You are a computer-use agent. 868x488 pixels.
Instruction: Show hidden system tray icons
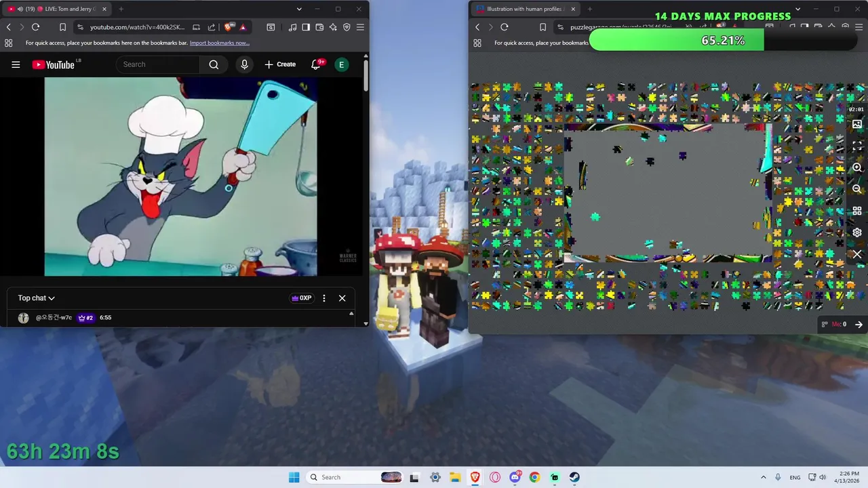[x=763, y=477]
